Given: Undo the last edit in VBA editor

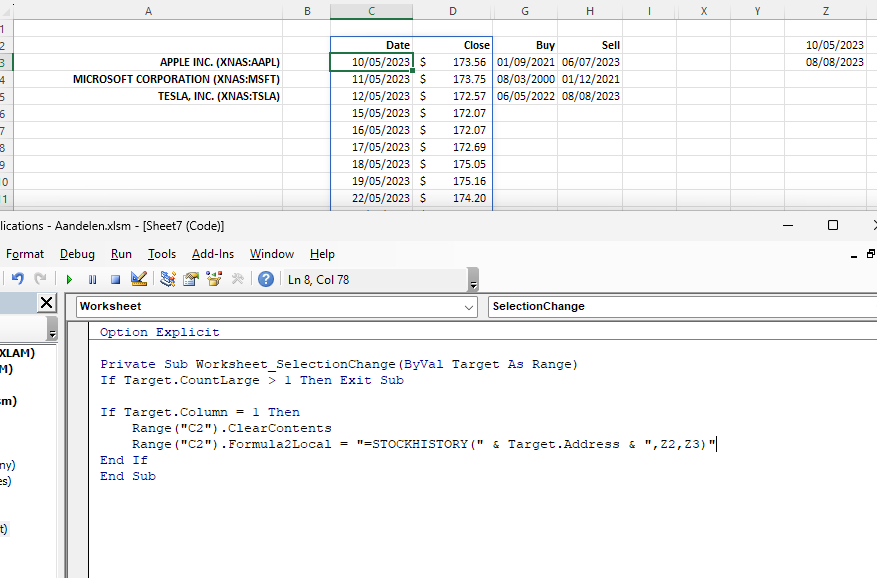Looking at the screenshot, I should point(18,279).
